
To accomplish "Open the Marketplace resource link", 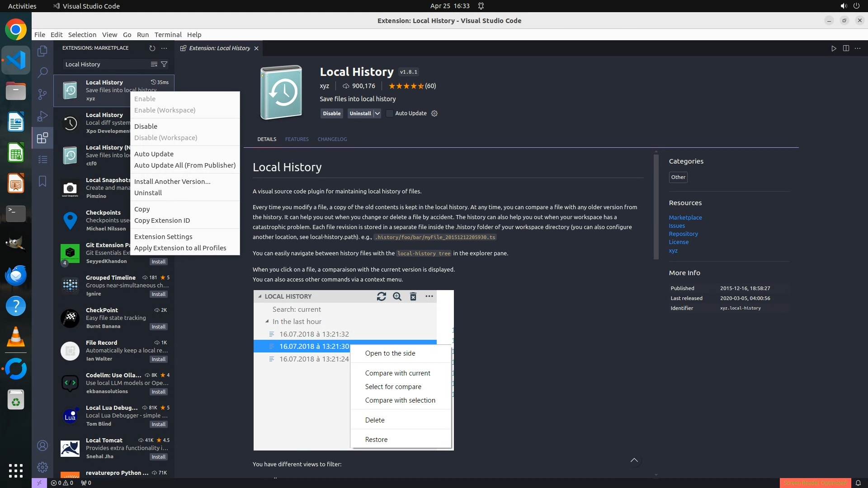I will (x=685, y=217).
